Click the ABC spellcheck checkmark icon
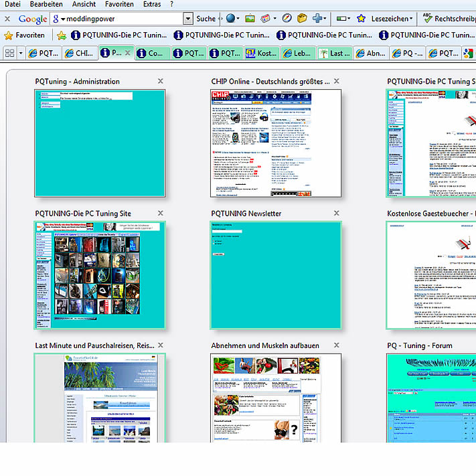Viewport: 476px width, 476px height. pos(427,18)
